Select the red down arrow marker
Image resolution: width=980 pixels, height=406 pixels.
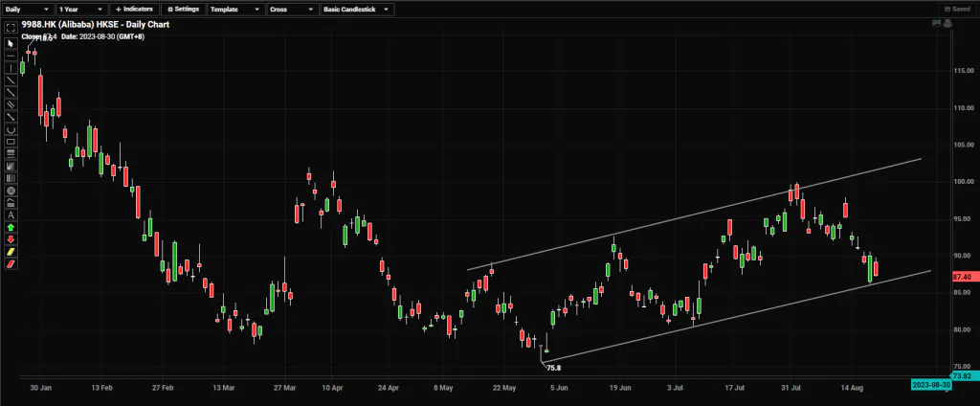click(11, 239)
